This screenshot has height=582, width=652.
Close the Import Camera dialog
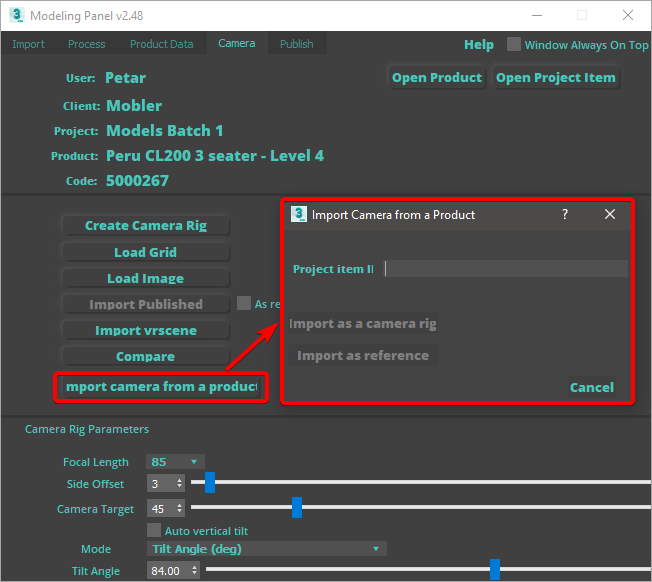pyautogui.click(x=610, y=215)
